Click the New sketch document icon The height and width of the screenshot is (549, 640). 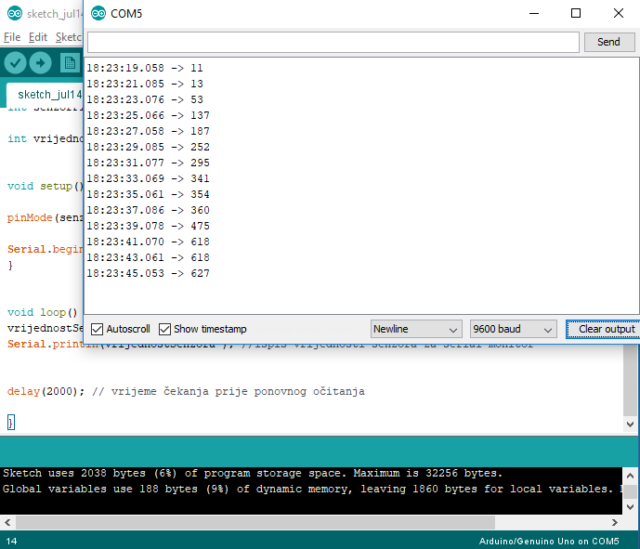69,62
